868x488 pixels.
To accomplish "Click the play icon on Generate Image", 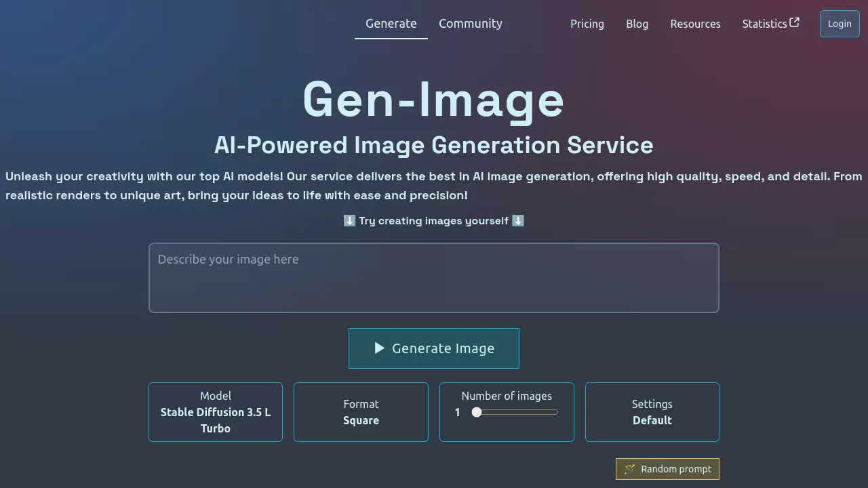I will coord(380,348).
